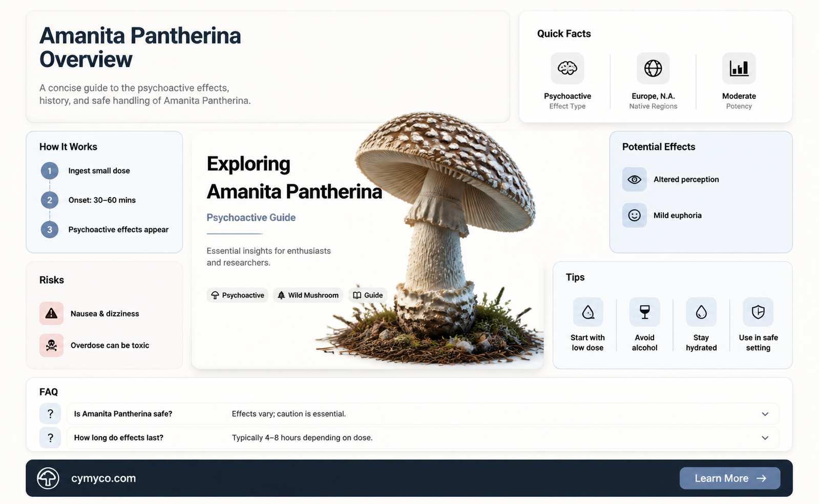Click the smiley icon beside Mild euphoria
The height and width of the screenshot is (504, 819).
(634, 215)
